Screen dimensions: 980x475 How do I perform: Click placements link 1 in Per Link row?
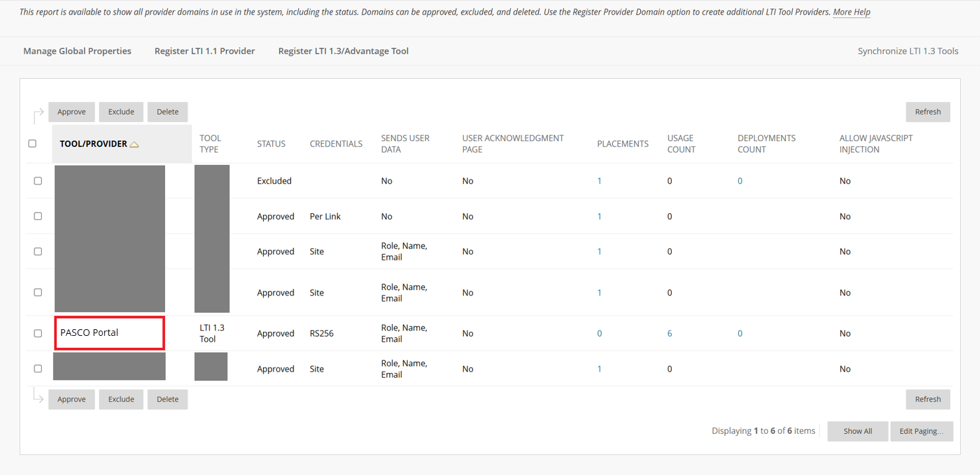(x=600, y=216)
